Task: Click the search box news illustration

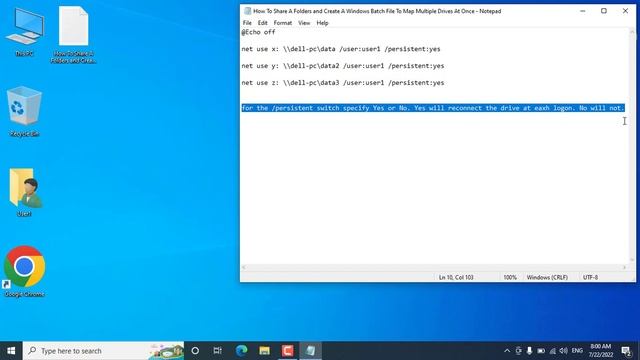Action: (167, 351)
